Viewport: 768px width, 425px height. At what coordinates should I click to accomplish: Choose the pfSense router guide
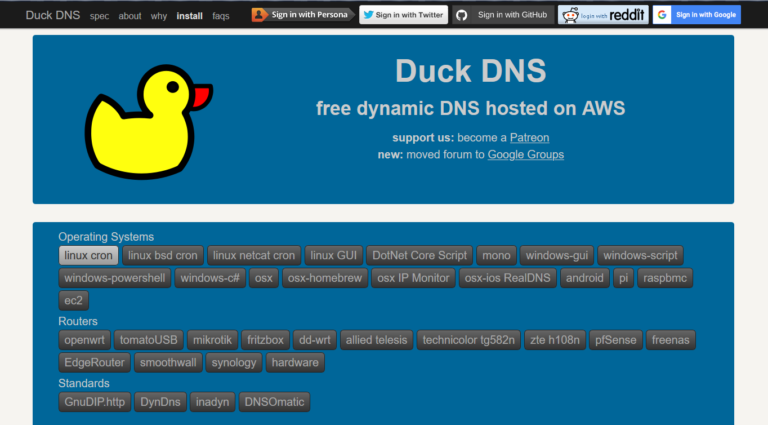coord(616,340)
